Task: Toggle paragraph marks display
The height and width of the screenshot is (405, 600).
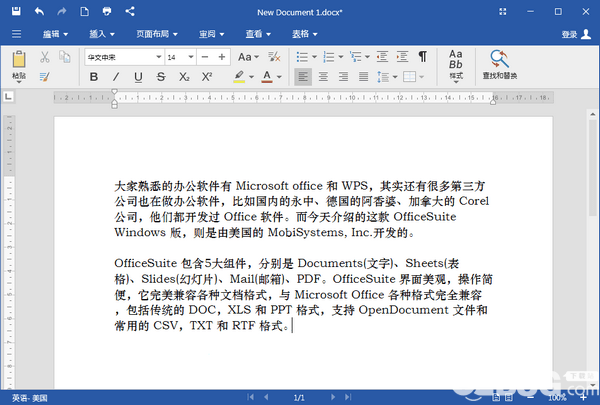Action: (422, 57)
